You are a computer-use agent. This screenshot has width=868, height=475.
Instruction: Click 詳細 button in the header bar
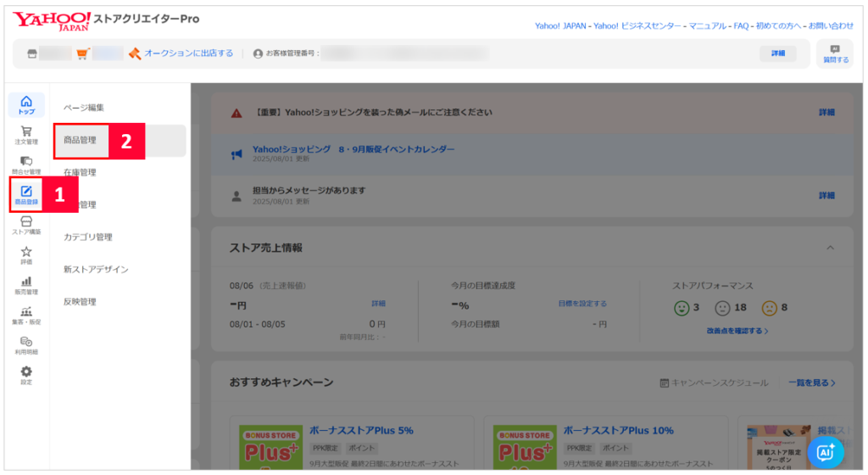(x=778, y=53)
